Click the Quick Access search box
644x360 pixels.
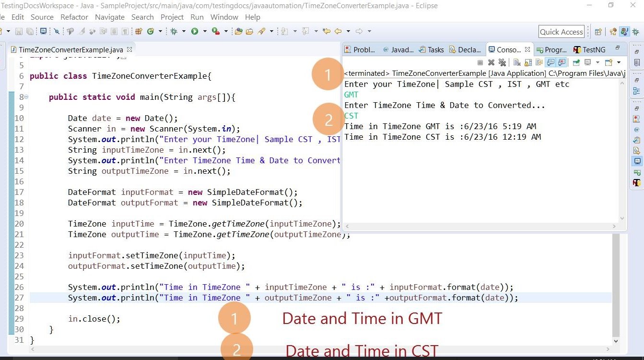coord(561,32)
